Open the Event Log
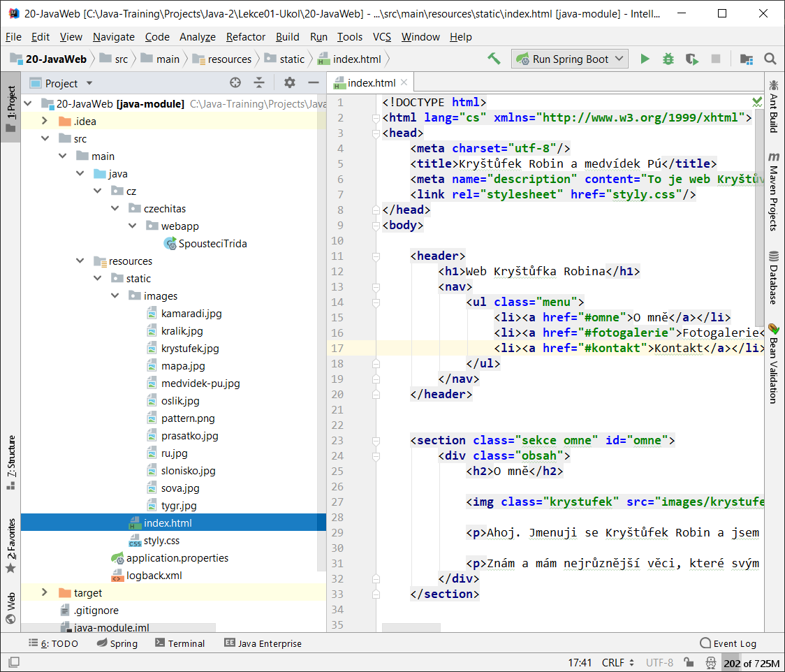The width and height of the screenshot is (785, 672). 728,643
